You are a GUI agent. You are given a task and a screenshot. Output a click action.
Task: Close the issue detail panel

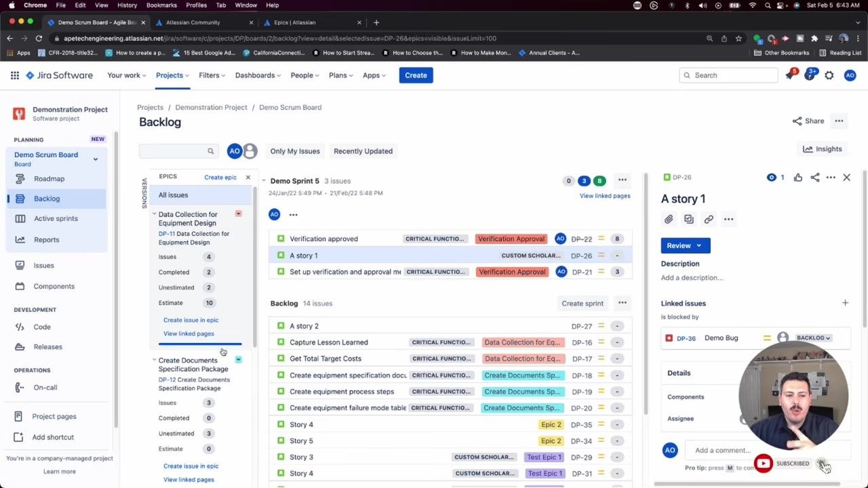point(846,178)
